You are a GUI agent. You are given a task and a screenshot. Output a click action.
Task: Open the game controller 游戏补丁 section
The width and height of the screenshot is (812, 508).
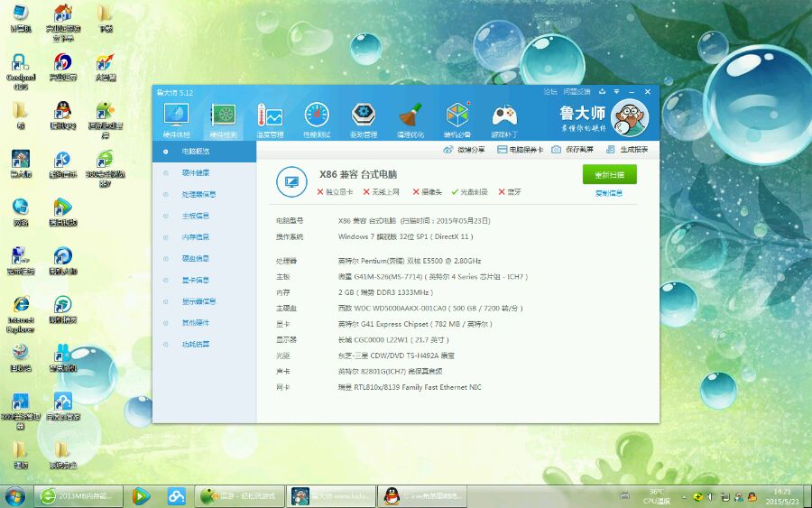point(504,120)
